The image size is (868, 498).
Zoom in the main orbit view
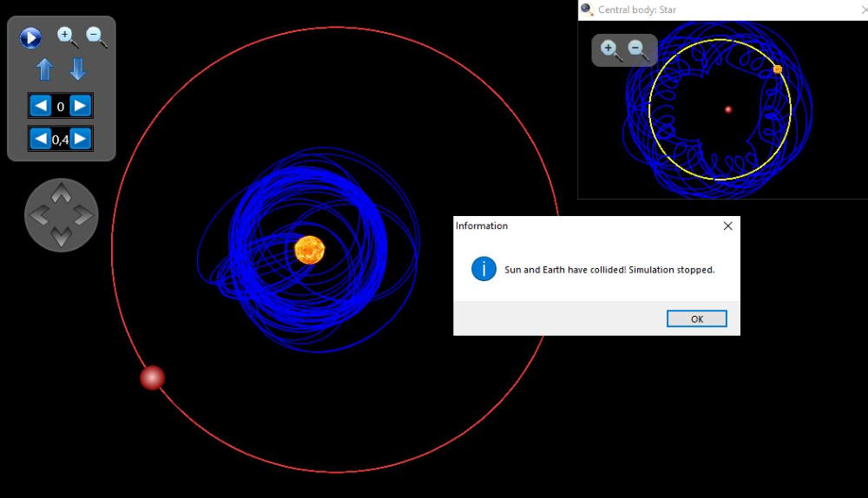click(x=67, y=37)
